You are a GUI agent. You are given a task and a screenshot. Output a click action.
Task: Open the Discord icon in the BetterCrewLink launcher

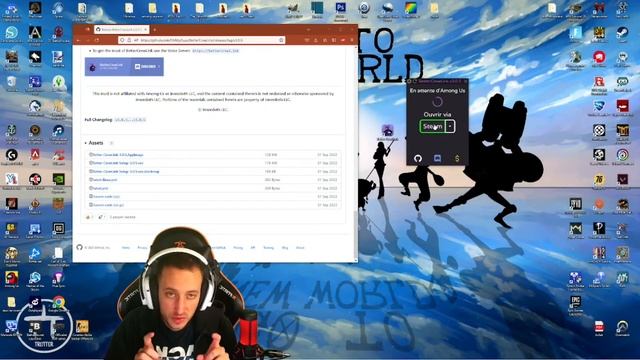pos(437,158)
